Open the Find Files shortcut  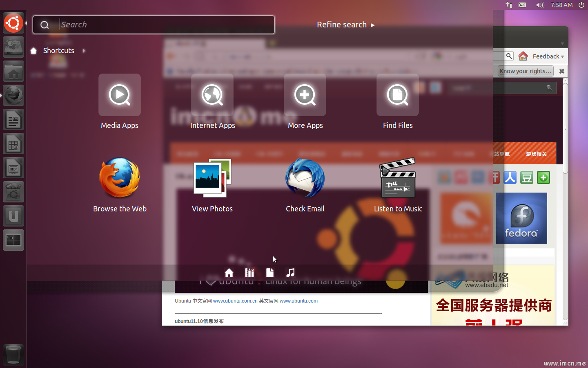[398, 95]
